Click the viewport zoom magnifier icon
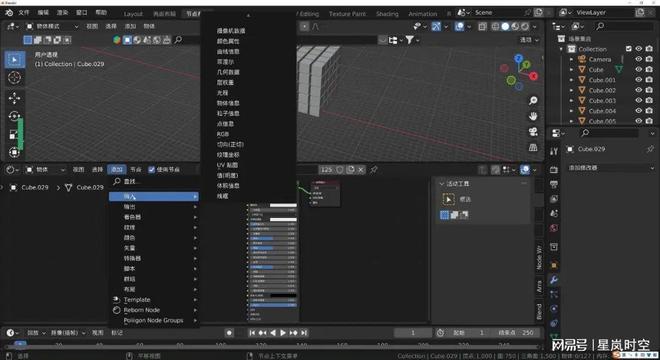660x360 pixels. coord(533,100)
